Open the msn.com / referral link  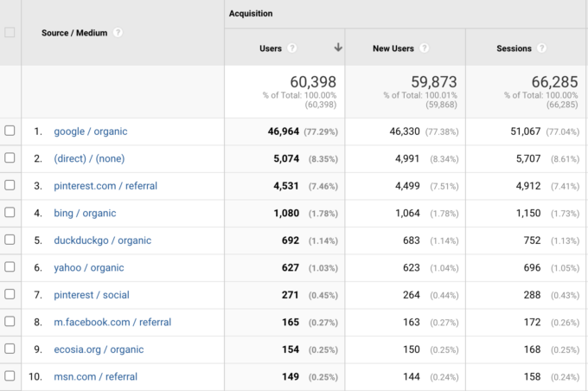[96, 377]
